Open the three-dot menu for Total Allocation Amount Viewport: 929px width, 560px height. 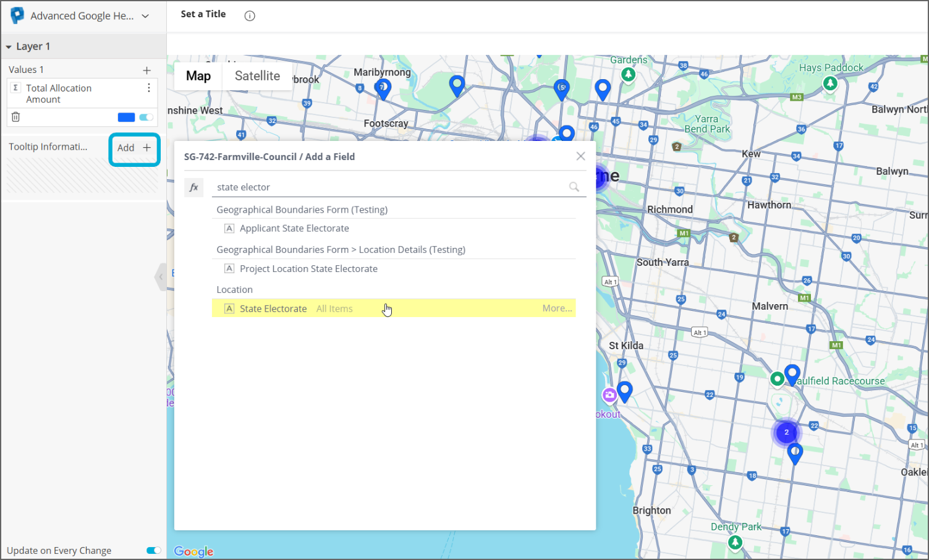click(149, 88)
